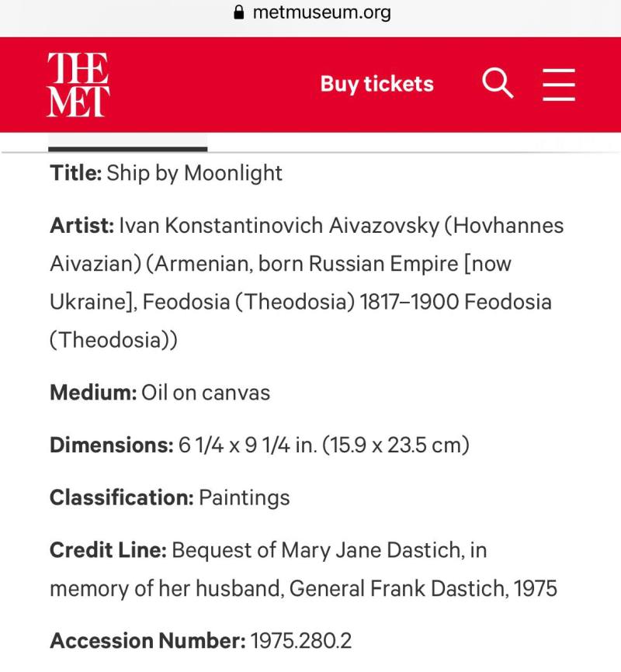621x672 pixels.
Task: Click the Oil on canvas value
Action: [206, 392]
